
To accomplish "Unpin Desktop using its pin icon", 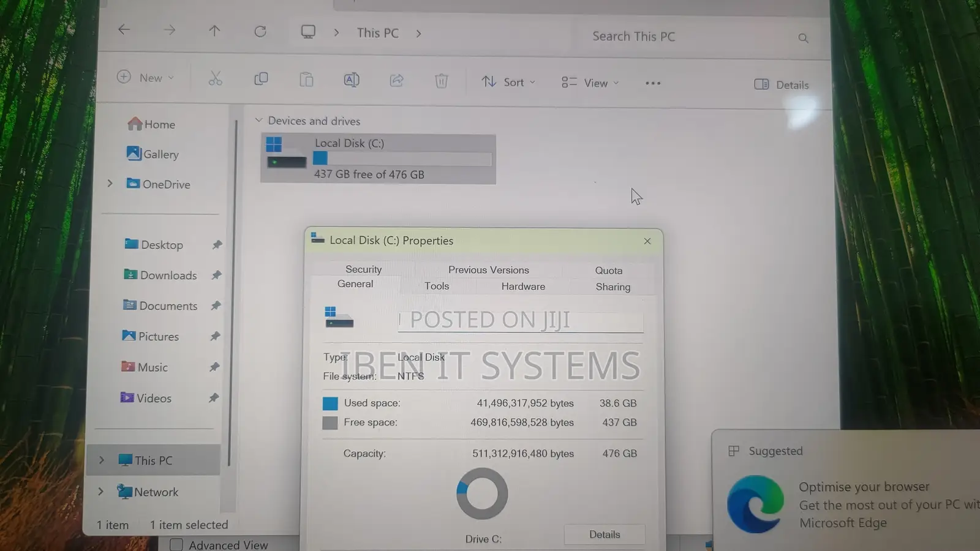I will tap(217, 245).
